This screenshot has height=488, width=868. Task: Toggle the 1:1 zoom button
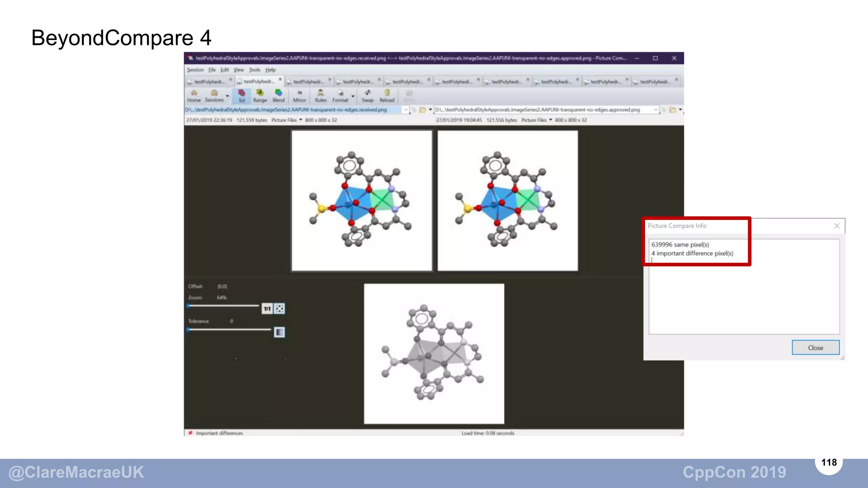pyautogui.click(x=267, y=309)
